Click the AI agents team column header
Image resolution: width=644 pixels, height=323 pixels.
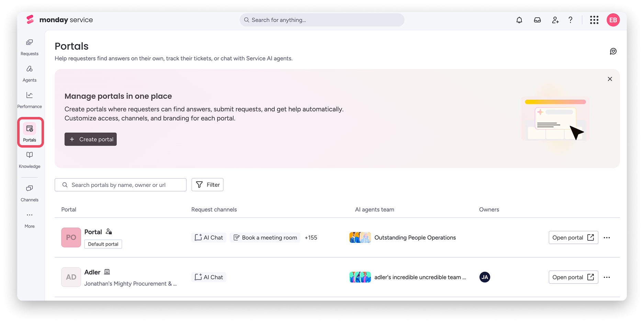[374, 209]
